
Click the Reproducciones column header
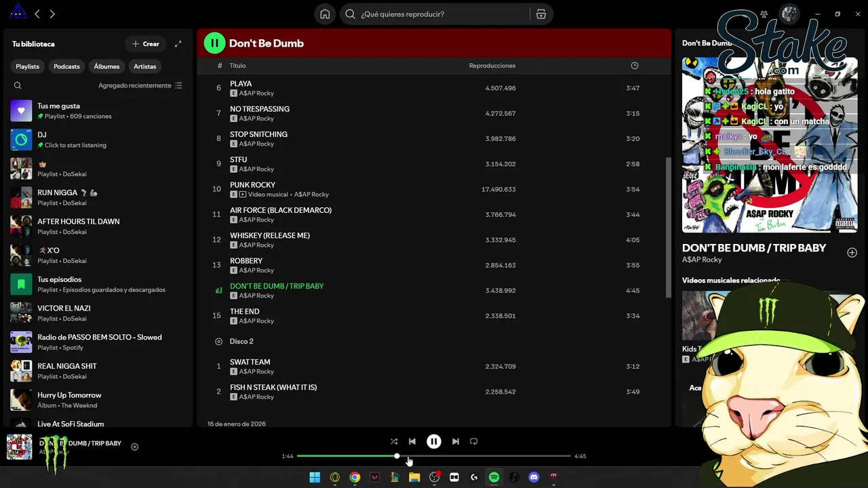click(492, 66)
